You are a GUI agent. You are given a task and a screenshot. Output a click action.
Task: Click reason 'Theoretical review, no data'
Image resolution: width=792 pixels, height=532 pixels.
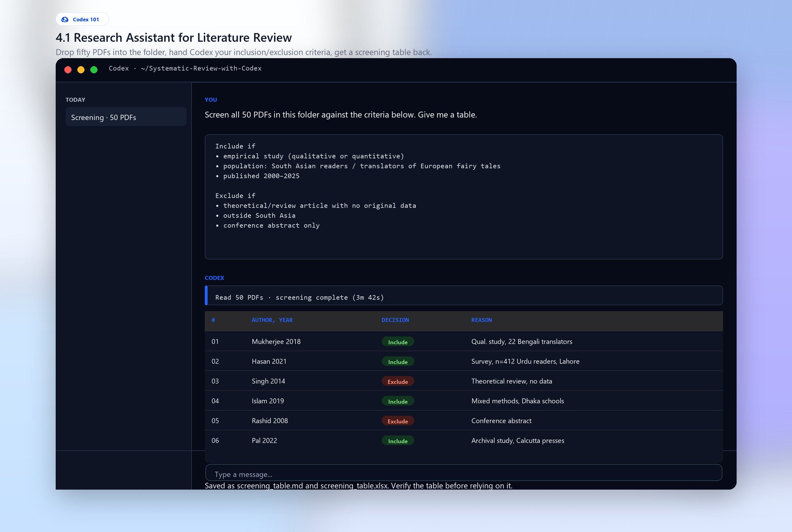(512, 381)
